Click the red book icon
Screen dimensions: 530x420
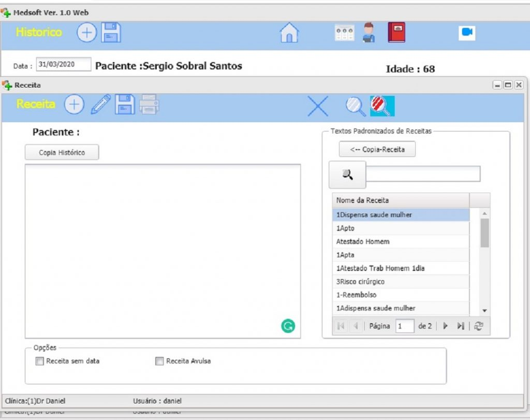coord(396,33)
